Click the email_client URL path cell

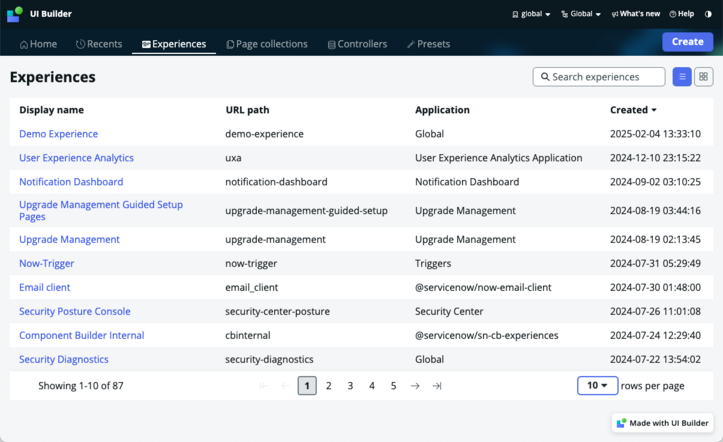(252, 287)
